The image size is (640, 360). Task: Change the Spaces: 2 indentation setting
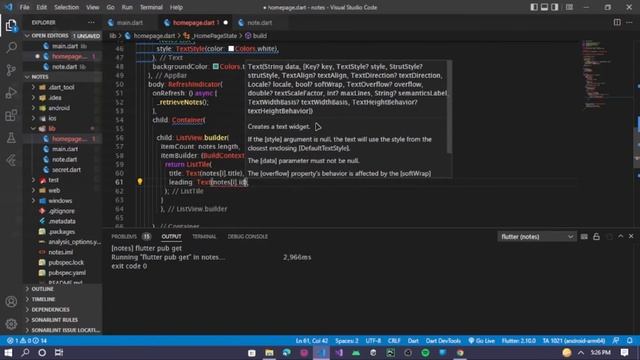pyautogui.click(x=347, y=340)
